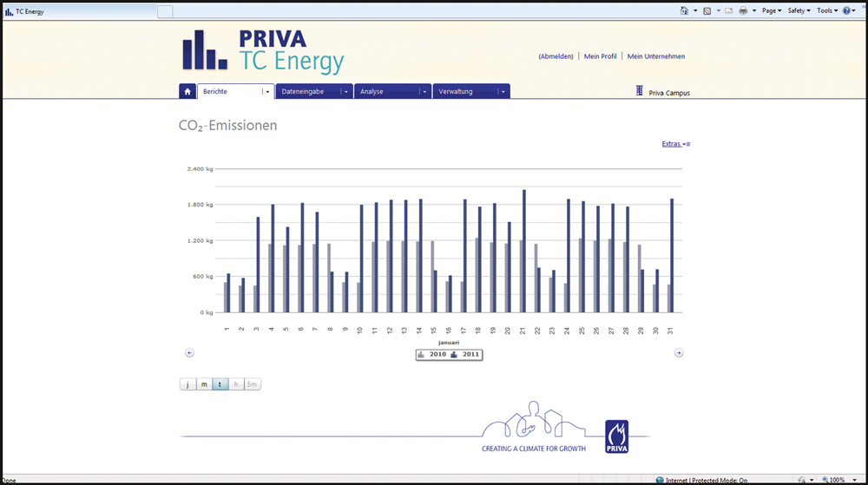
Task: Open the feeds dropdown arrow
Action: [x=719, y=11]
